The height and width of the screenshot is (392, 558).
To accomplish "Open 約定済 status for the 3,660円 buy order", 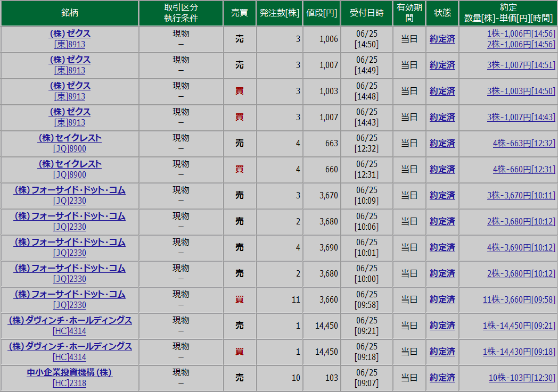I will pyautogui.click(x=442, y=299).
